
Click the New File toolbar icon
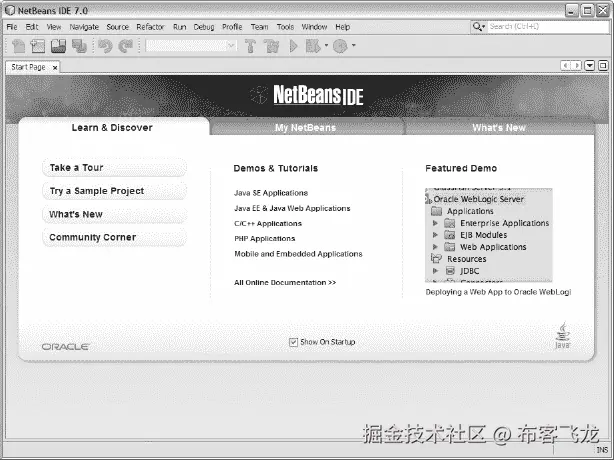point(18,46)
